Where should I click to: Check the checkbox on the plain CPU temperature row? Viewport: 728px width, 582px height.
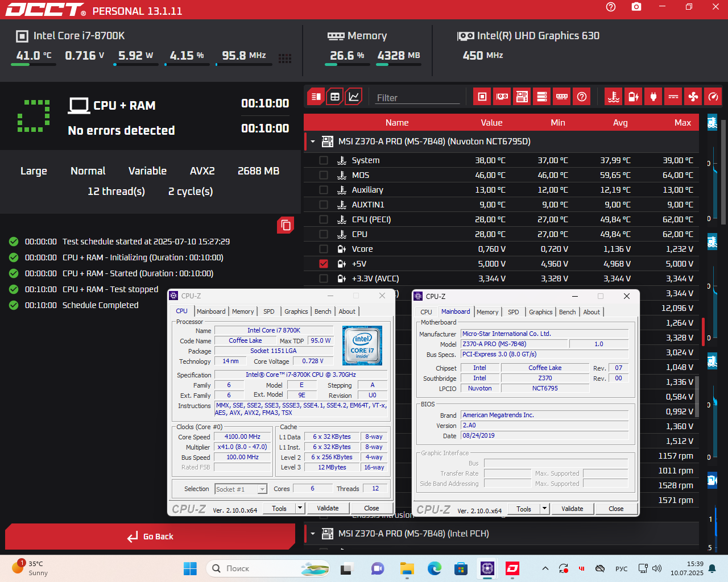point(324,234)
